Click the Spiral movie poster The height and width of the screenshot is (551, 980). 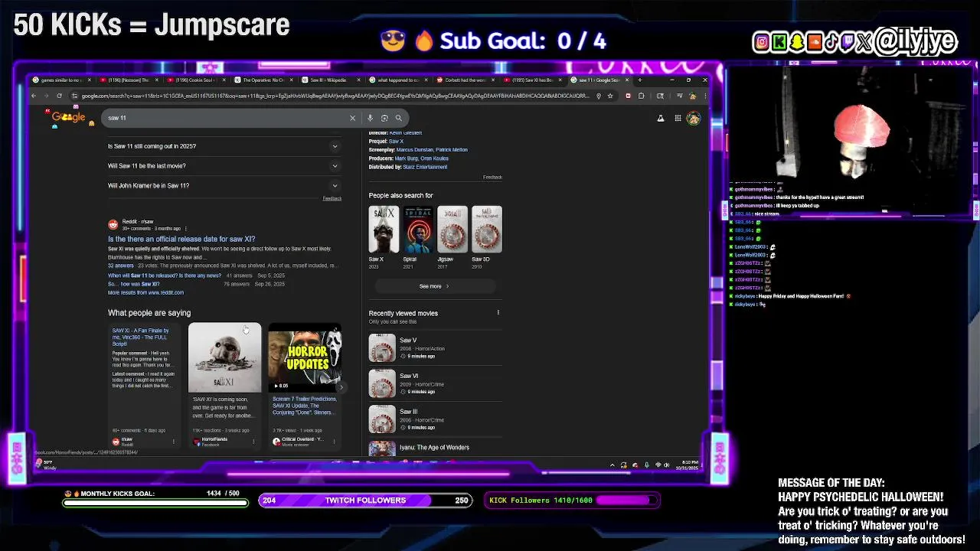pyautogui.click(x=418, y=229)
